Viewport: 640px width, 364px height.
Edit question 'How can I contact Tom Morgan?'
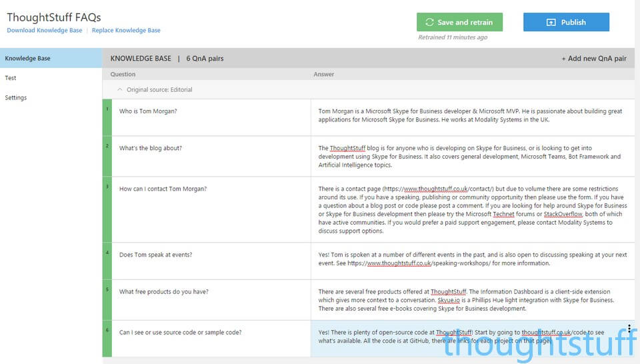(x=211, y=210)
